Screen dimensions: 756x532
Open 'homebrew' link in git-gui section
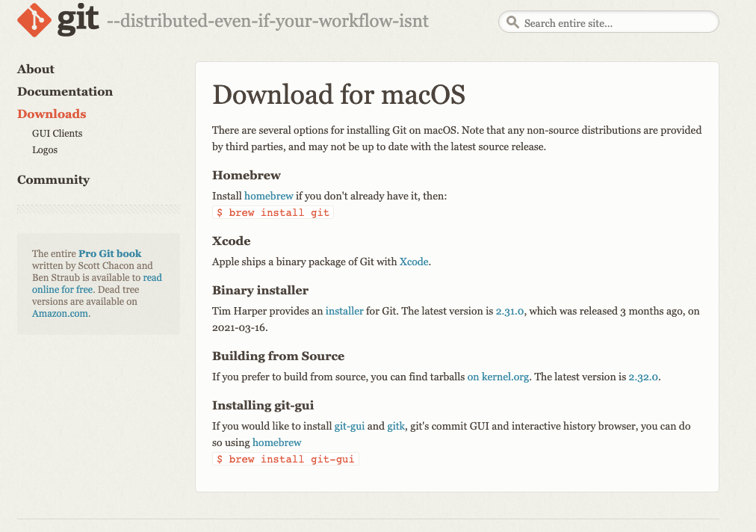tap(276, 443)
